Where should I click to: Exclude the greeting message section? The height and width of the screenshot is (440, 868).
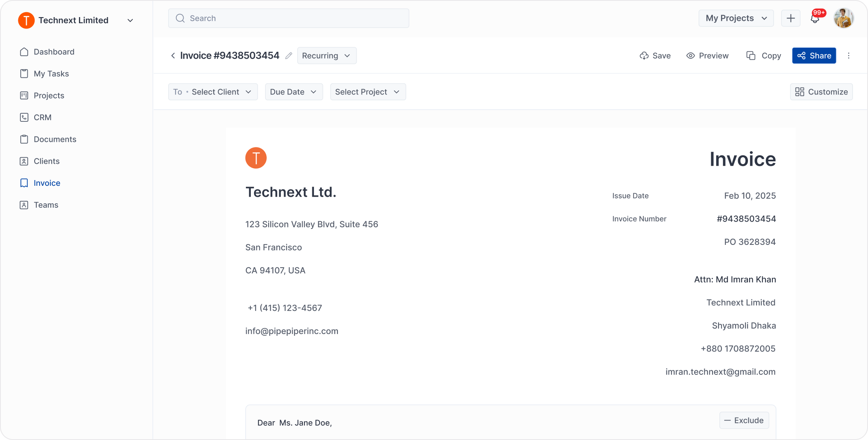point(744,420)
